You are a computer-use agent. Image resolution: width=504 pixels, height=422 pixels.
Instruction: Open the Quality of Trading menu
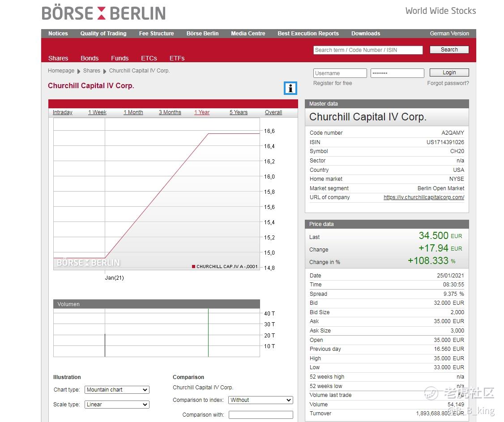click(103, 34)
